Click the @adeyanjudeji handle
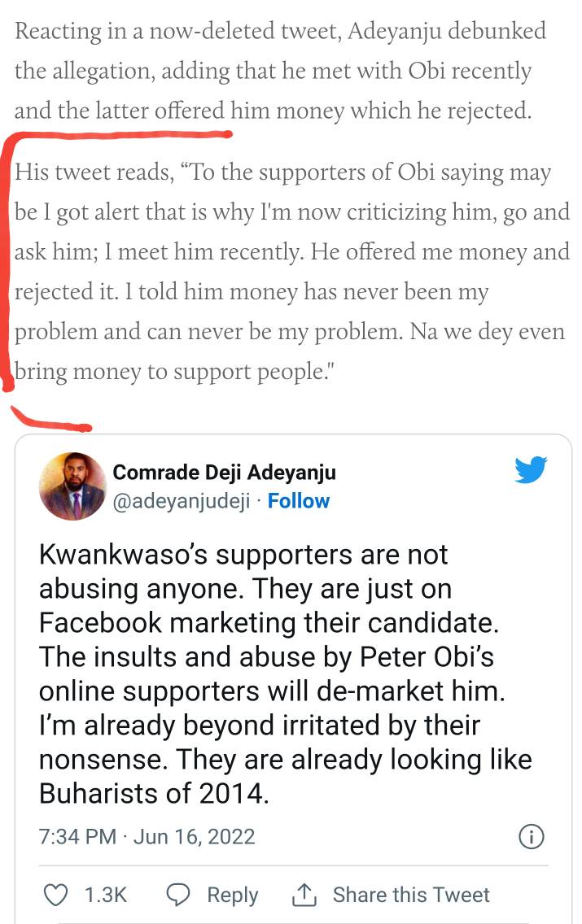Image resolution: width=582 pixels, height=924 pixels. pos(180,501)
